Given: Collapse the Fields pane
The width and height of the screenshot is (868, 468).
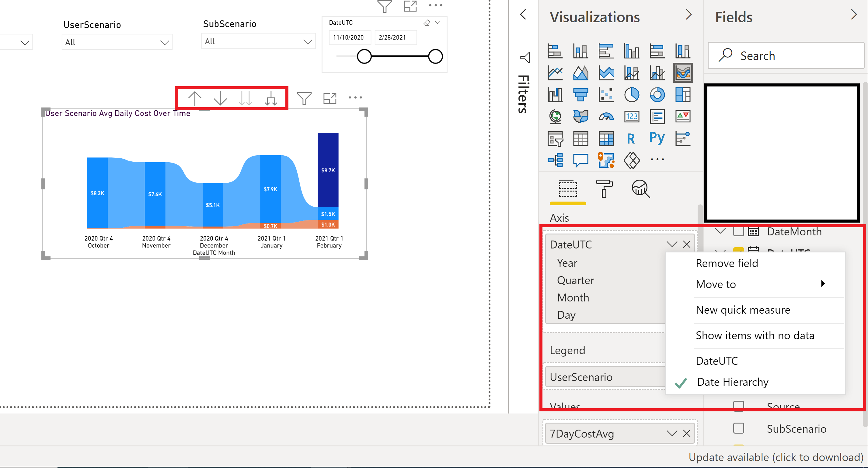Looking at the screenshot, I should 853,15.
